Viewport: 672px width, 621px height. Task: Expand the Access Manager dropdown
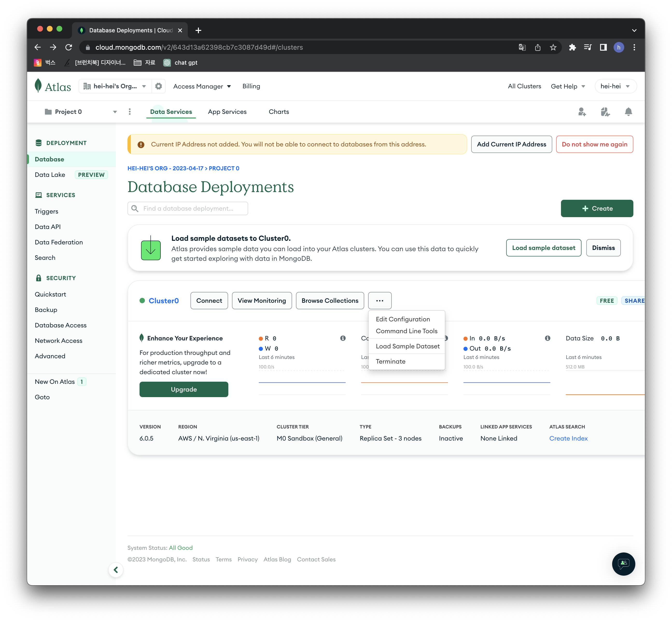(202, 86)
